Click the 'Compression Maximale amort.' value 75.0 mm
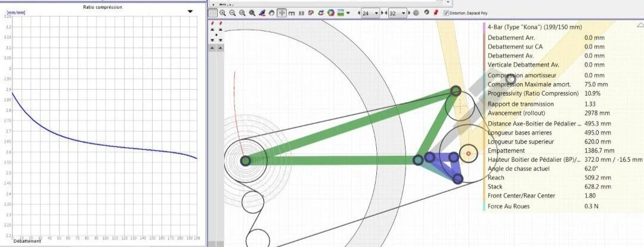Screen dimensions: 644x247 (x=596, y=85)
